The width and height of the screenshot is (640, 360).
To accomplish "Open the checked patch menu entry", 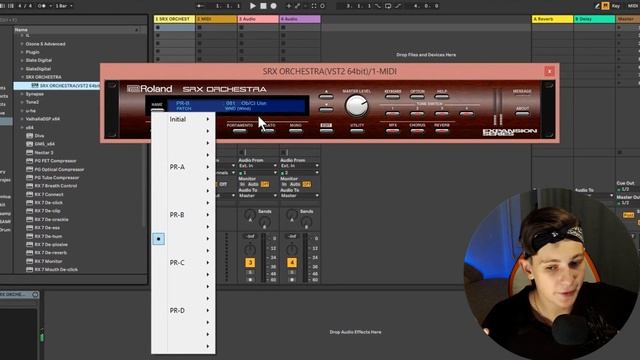I will click(183, 239).
